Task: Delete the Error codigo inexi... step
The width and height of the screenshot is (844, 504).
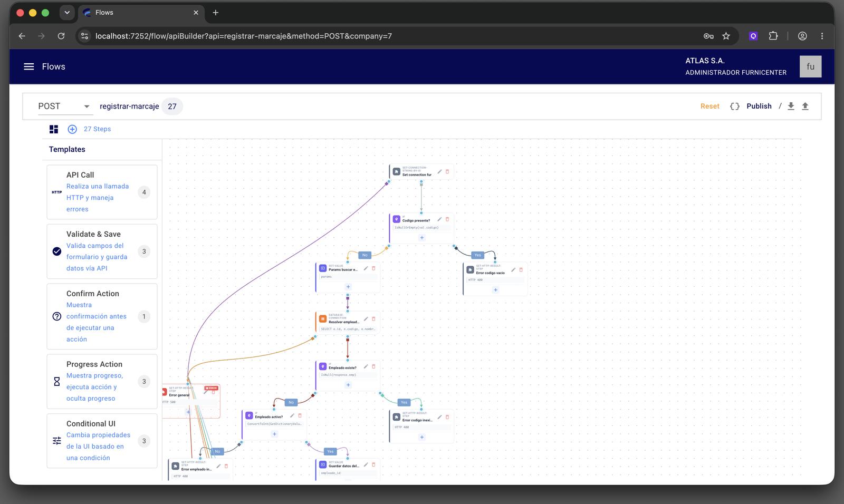Action: point(447,417)
